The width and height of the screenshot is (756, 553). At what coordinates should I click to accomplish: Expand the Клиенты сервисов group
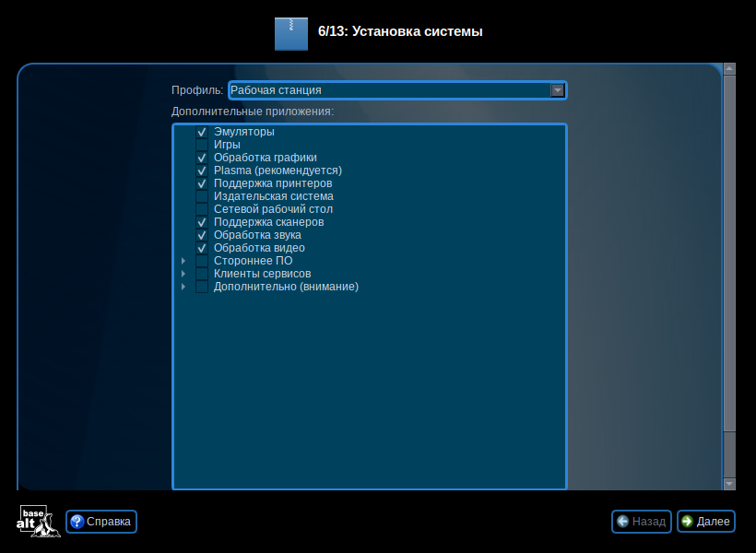(x=183, y=274)
